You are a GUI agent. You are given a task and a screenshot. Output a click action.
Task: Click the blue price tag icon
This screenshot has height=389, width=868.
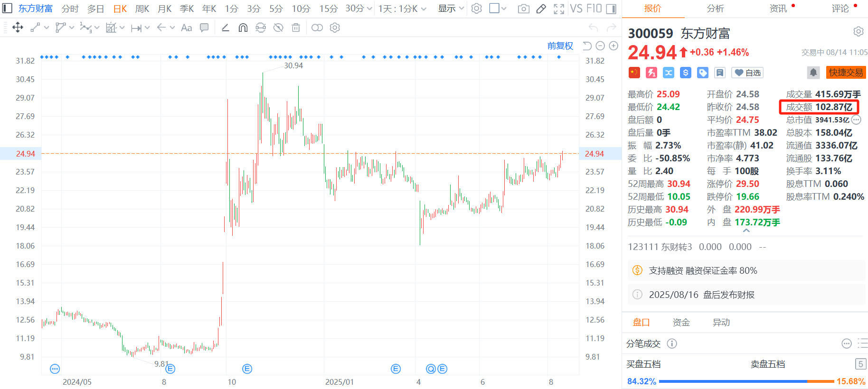[703, 73]
